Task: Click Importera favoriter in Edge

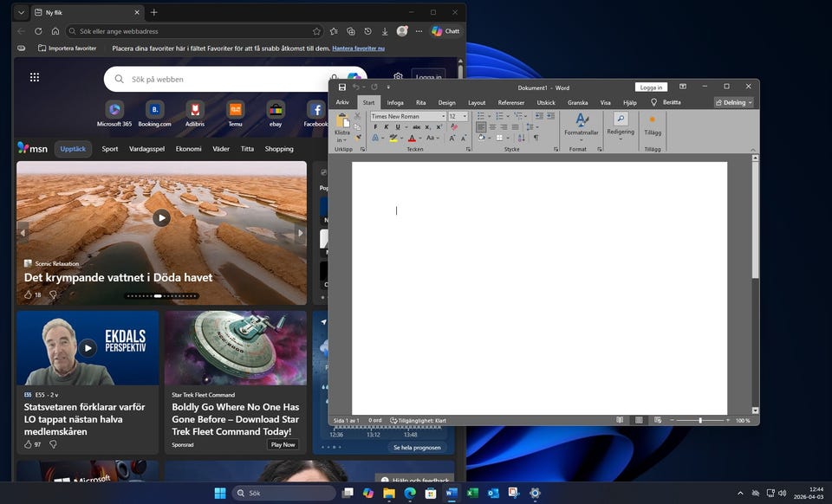Action: point(68,48)
